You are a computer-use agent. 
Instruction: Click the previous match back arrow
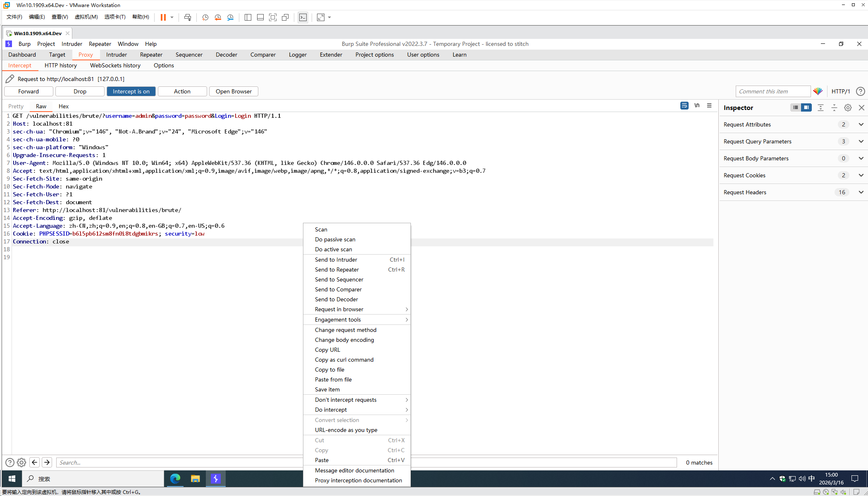tap(35, 463)
